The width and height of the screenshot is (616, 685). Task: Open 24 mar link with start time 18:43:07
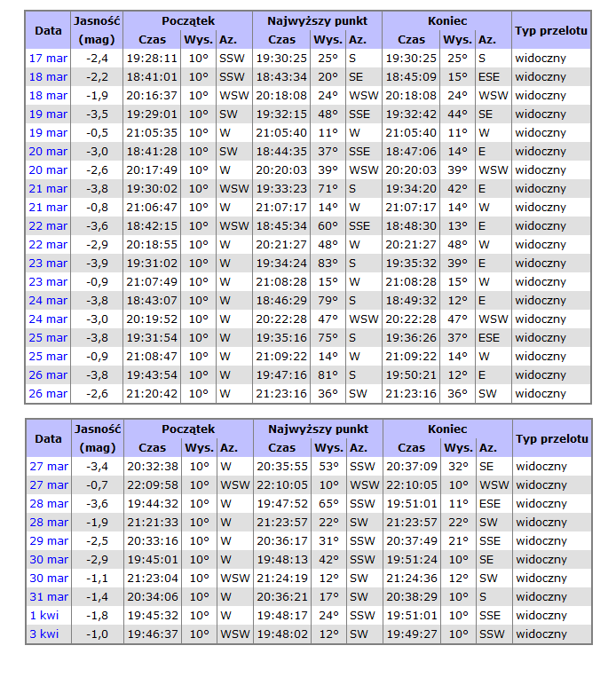pyautogui.click(x=48, y=301)
